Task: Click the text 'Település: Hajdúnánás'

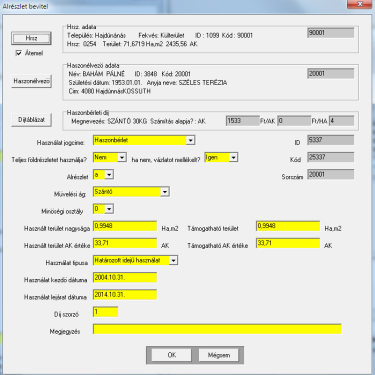Action: 96,35
